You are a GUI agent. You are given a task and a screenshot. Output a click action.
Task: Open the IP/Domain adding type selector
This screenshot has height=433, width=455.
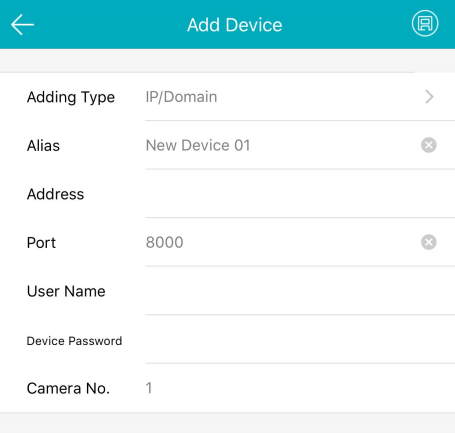(x=181, y=97)
